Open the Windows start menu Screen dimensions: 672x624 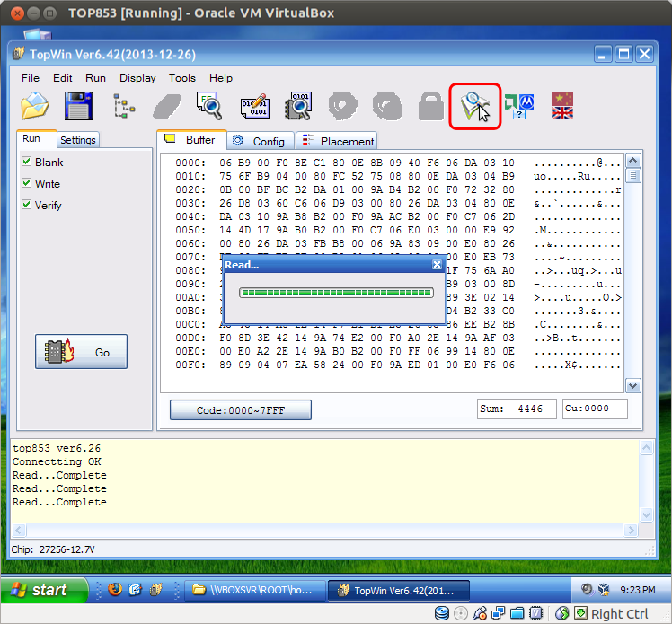[x=44, y=590]
